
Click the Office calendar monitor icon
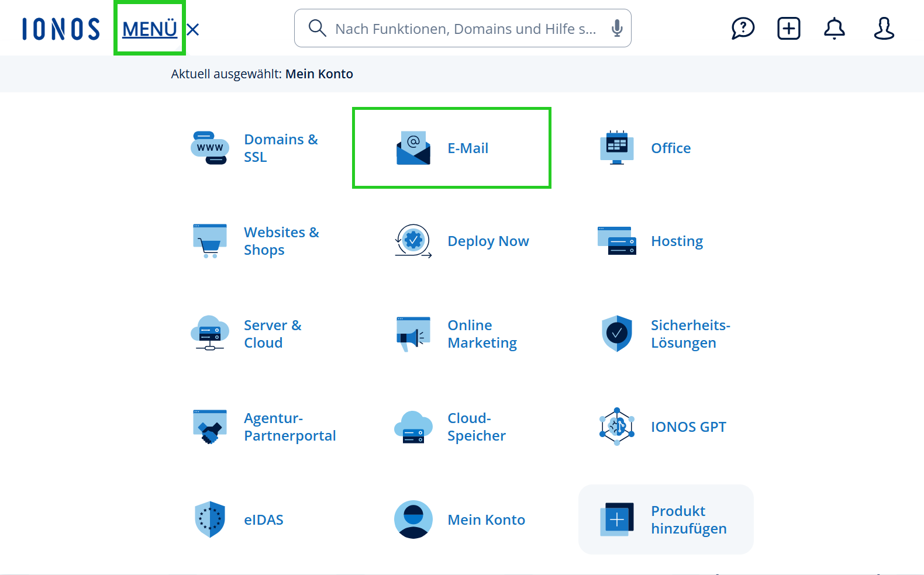pyautogui.click(x=616, y=147)
